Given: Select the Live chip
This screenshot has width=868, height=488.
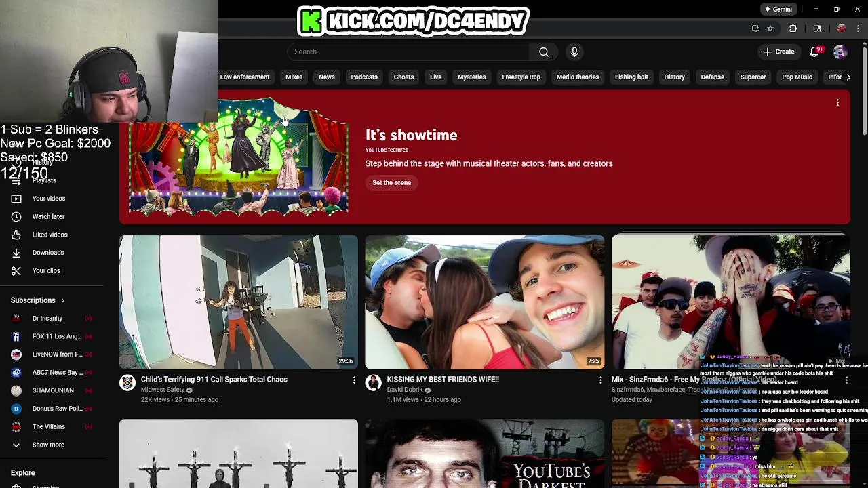Looking at the screenshot, I should [x=435, y=77].
